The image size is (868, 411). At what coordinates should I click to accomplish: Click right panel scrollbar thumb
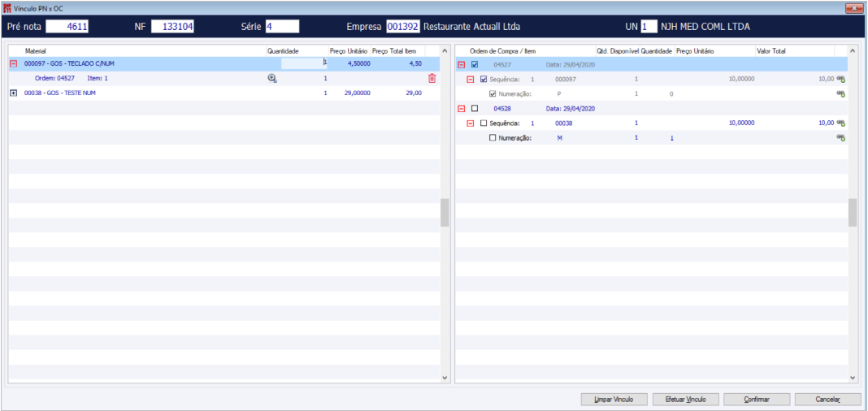(853, 213)
